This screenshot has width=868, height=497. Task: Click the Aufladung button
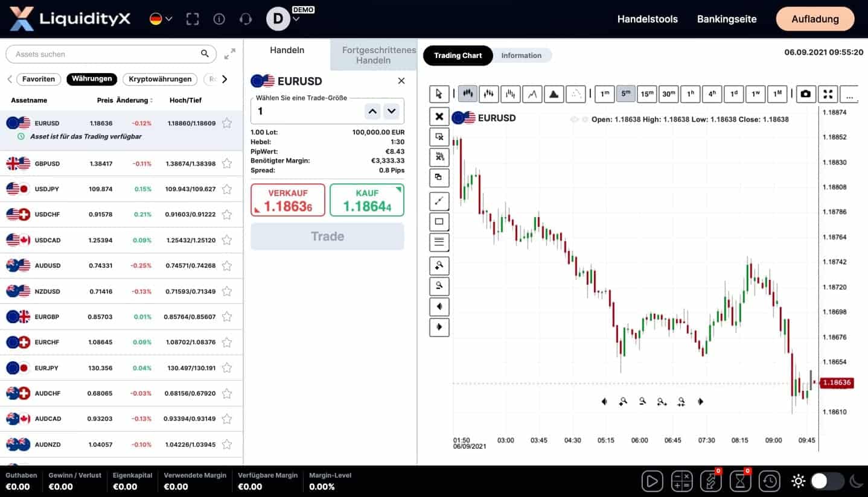(815, 19)
